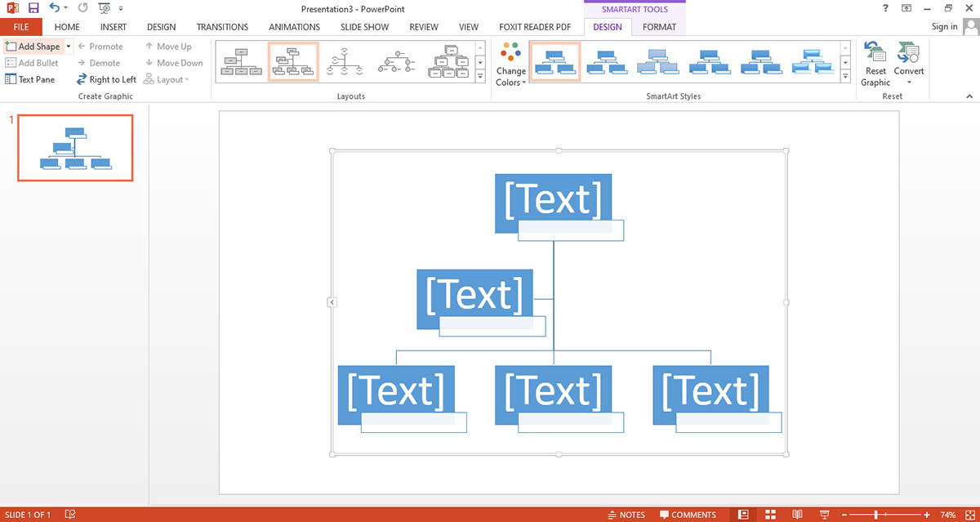Open Reading View from status bar
The height and width of the screenshot is (522, 980).
[x=797, y=515]
